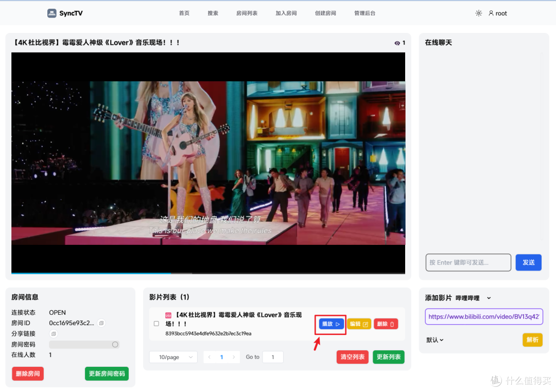Click the SyncTV logo icon
The height and width of the screenshot is (392, 556).
coord(51,12)
